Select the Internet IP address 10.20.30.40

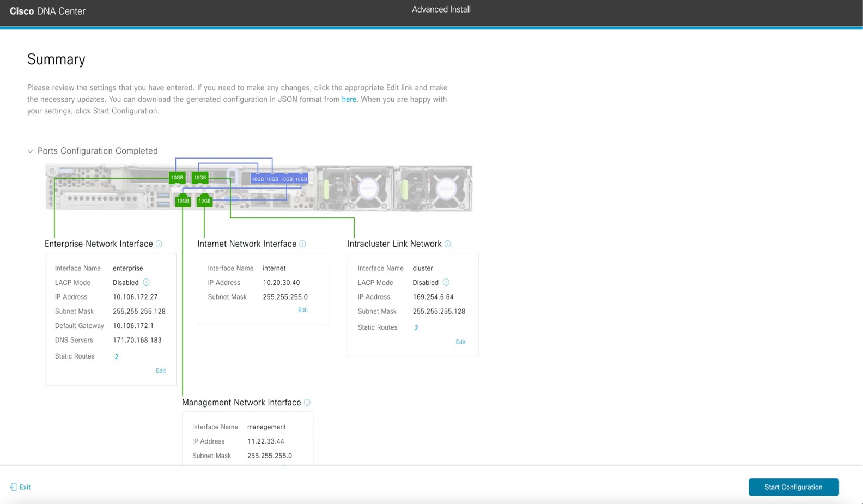[x=281, y=283]
